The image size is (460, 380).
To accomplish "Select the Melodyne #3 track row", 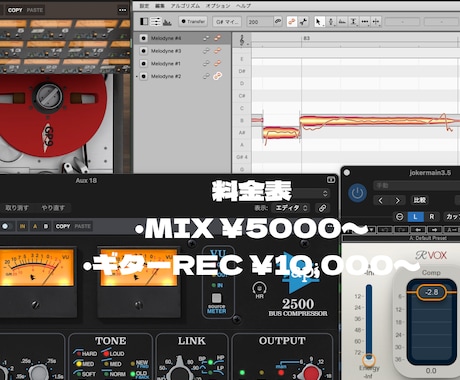I will point(182,51).
